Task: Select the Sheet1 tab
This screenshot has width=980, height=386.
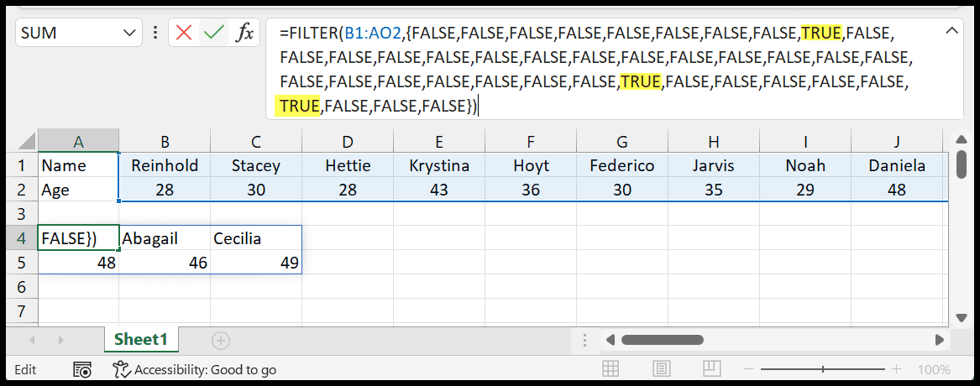Action: [x=140, y=340]
